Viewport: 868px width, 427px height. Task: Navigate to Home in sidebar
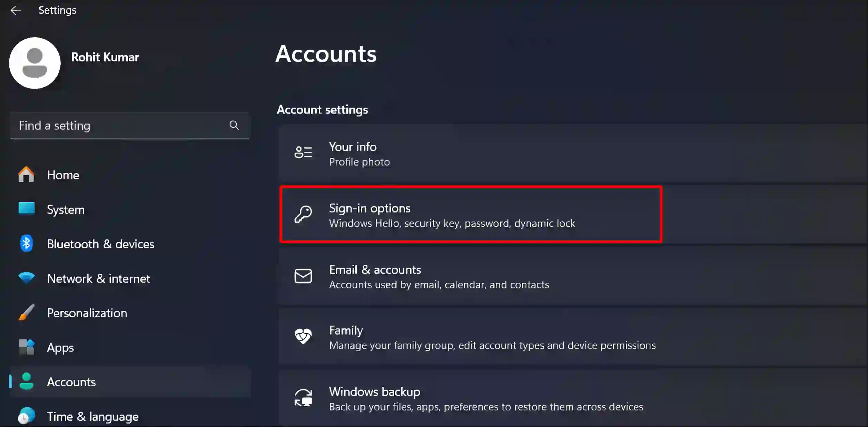tap(63, 175)
